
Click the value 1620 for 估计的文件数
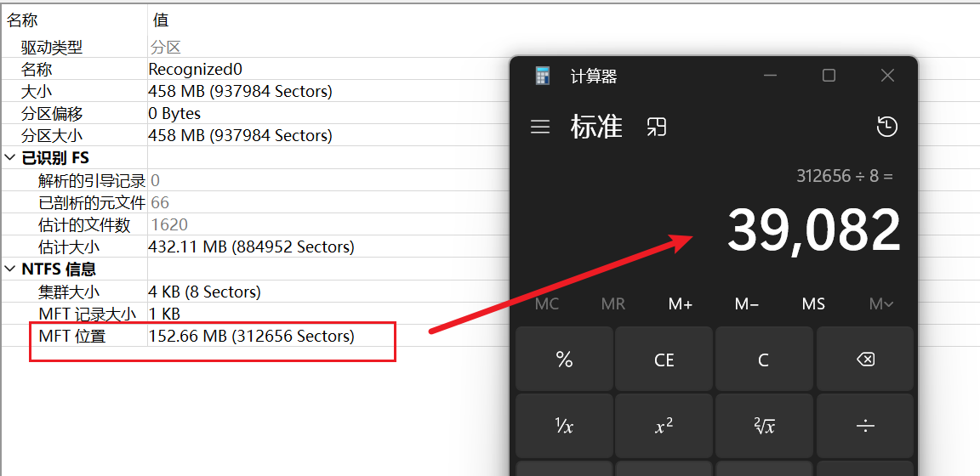coord(169,224)
